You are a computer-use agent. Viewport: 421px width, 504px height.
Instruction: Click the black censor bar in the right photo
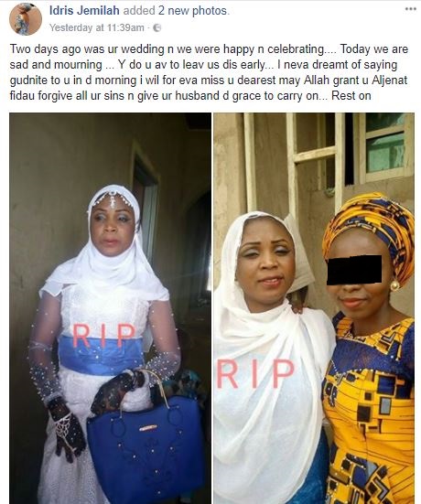354,270
